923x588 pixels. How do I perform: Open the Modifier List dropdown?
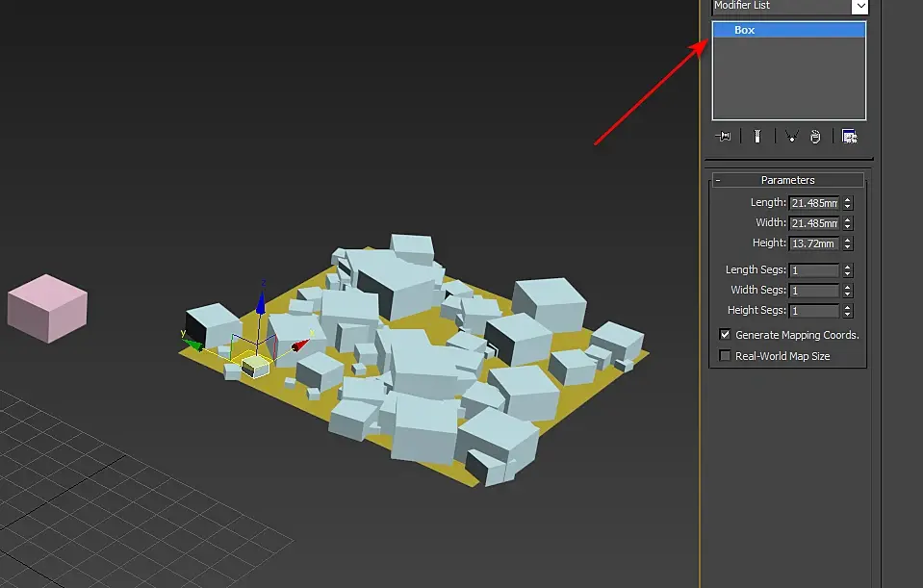tap(859, 7)
